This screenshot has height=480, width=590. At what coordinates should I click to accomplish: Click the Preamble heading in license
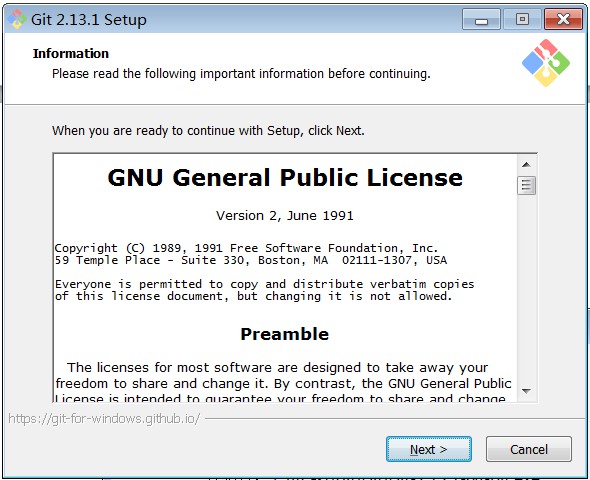[285, 334]
